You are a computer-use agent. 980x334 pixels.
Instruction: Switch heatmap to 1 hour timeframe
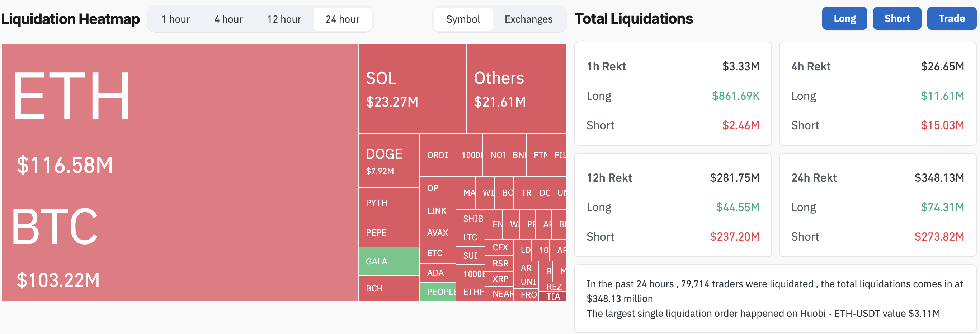coord(175,19)
